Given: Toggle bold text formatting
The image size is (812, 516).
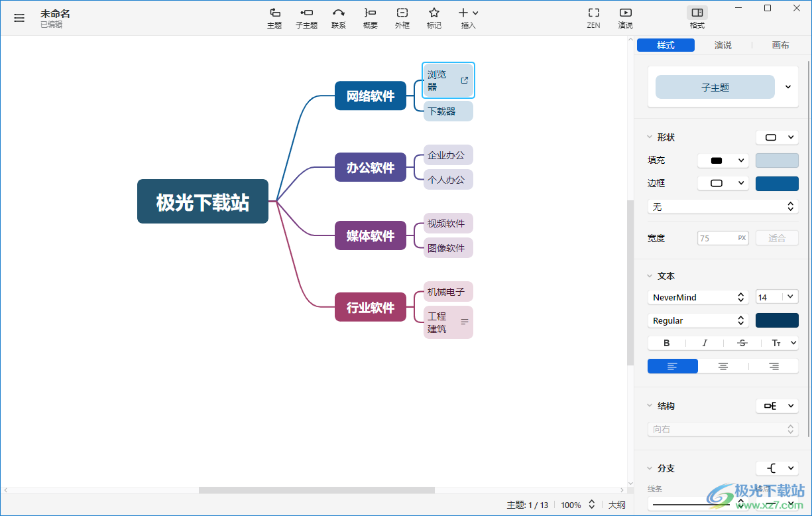Looking at the screenshot, I should click(x=667, y=343).
